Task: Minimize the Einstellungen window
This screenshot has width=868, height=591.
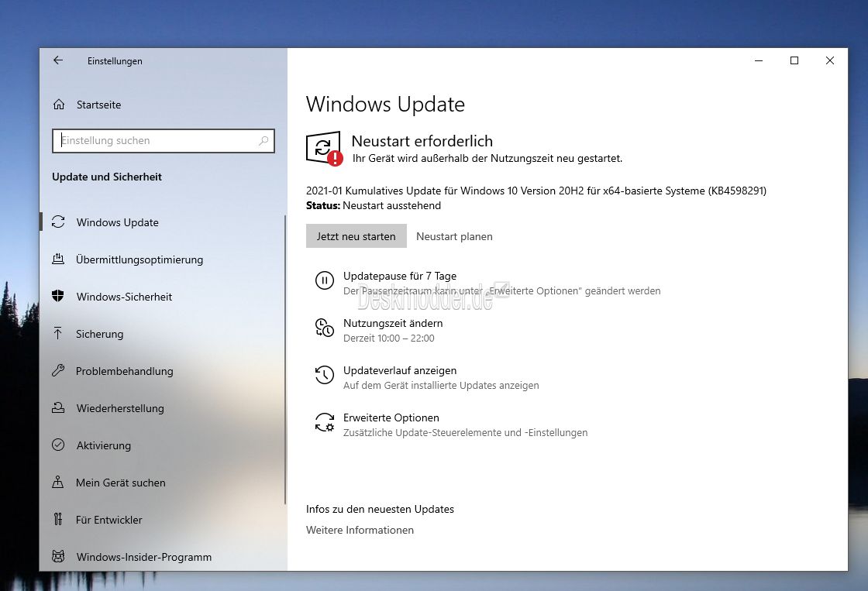Action: coord(759,60)
